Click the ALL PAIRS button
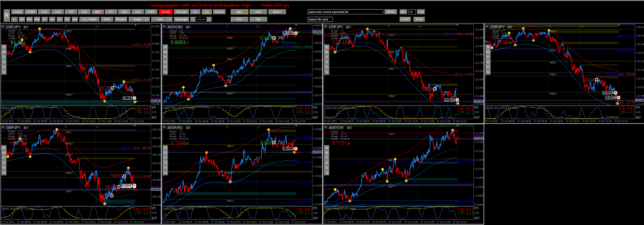 (x=89, y=19)
